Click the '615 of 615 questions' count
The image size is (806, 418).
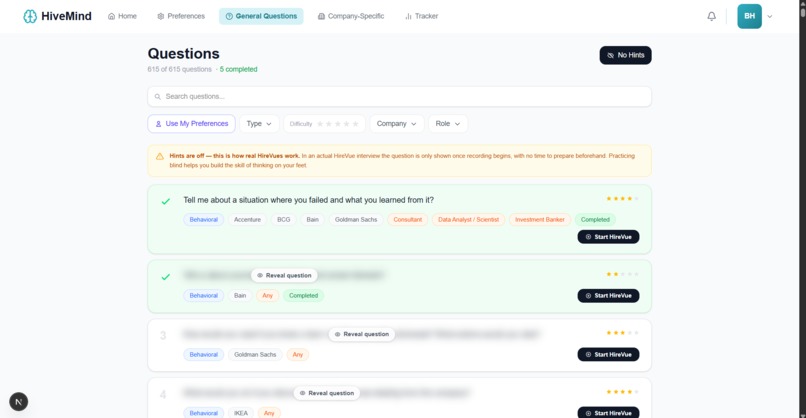point(179,69)
